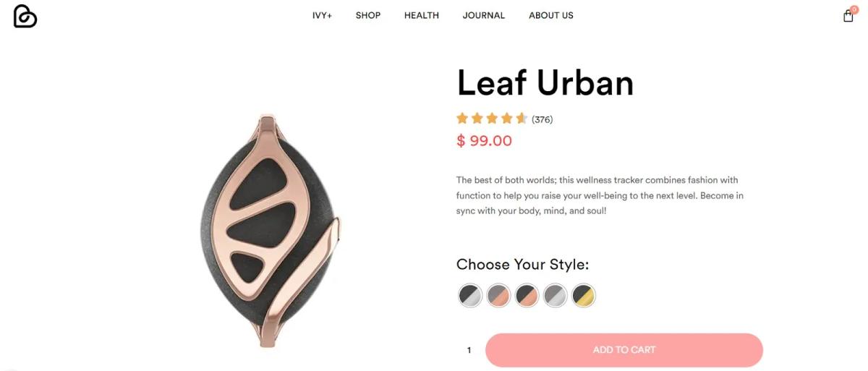Open the ABOUT US page

click(551, 15)
